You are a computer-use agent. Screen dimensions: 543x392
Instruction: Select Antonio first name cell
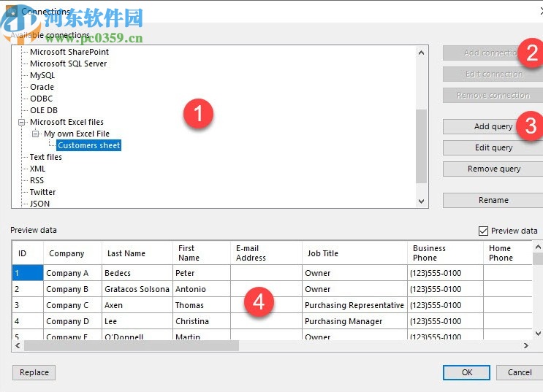pyautogui.click(x=202, y=289)
